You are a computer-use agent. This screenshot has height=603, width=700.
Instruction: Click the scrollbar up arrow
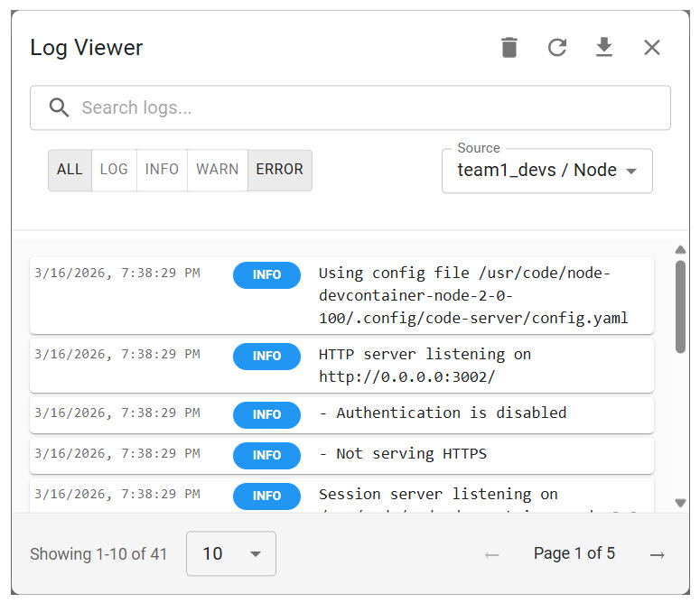click(x=680, y=250)
